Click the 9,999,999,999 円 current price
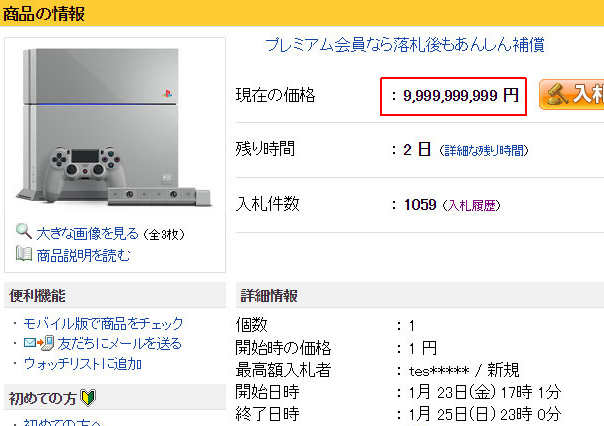The image size is (604, 426). (x=461, y=96)
